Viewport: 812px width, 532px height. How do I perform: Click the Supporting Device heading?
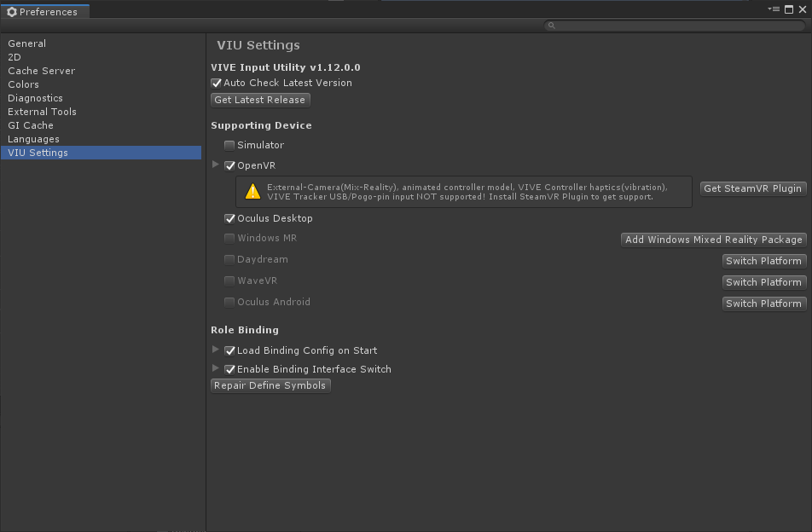[x=261, y=125]
